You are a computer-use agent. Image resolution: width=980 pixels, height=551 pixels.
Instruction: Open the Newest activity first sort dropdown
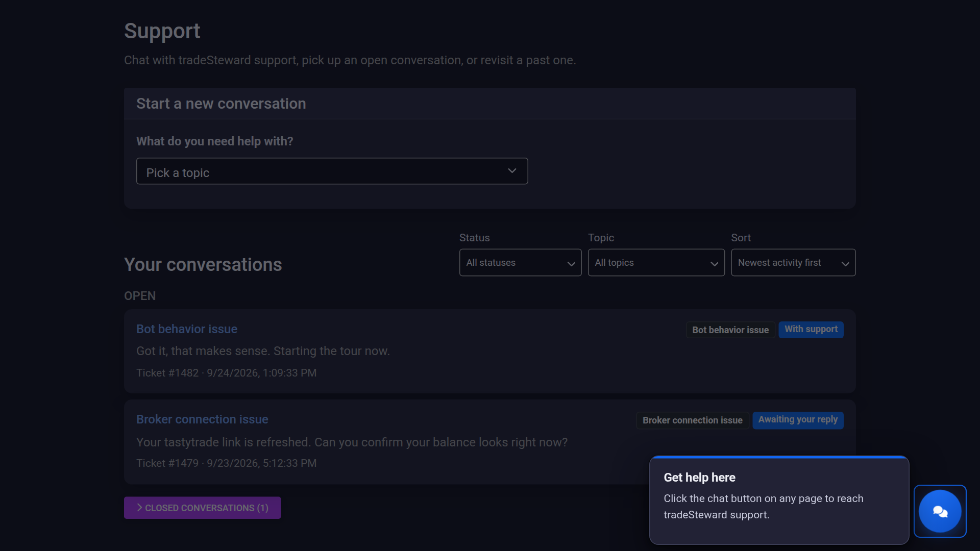793,262
